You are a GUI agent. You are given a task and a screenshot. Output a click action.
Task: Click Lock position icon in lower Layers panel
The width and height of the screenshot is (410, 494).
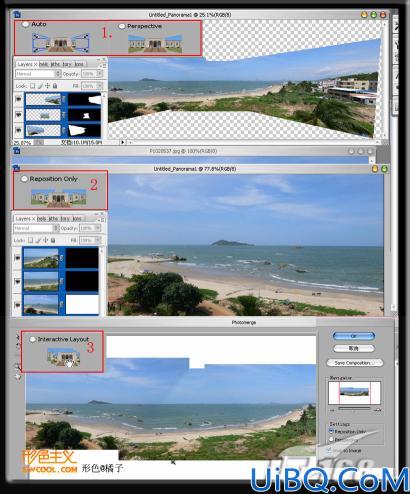coord(45,240)
